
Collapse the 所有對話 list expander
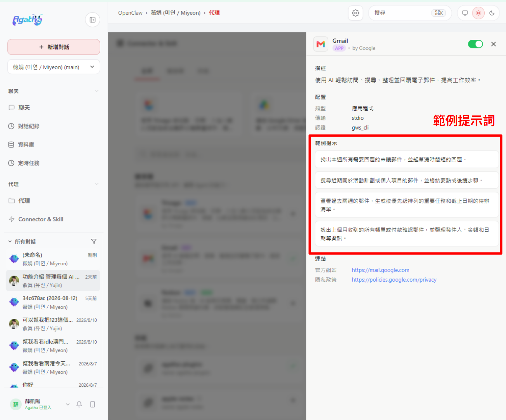click(x=10, y=241)
